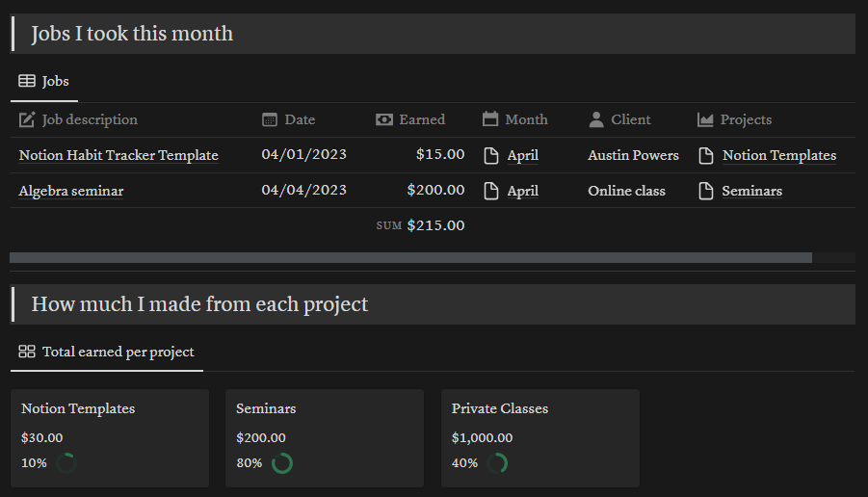Screen dimensions: 868x497
Task: Click the Client column person icon
Action: (x=596, y=120)
